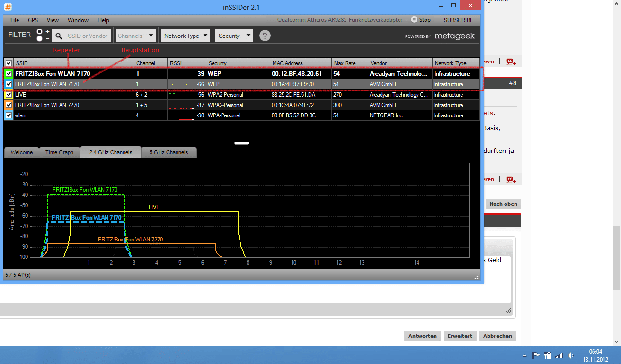Sort by the RSSI column header
Image resolution: width=621 pixels, height=364 pixels.
click(187, 63)
